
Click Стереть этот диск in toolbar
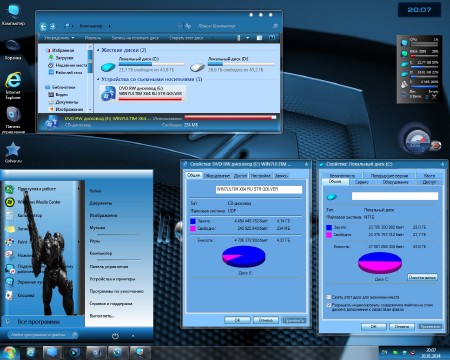[186, 38]
